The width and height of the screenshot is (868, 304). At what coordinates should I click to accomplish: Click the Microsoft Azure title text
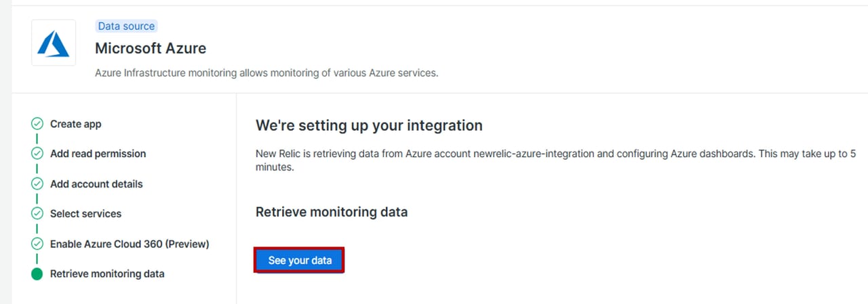(x=151, y=48)
